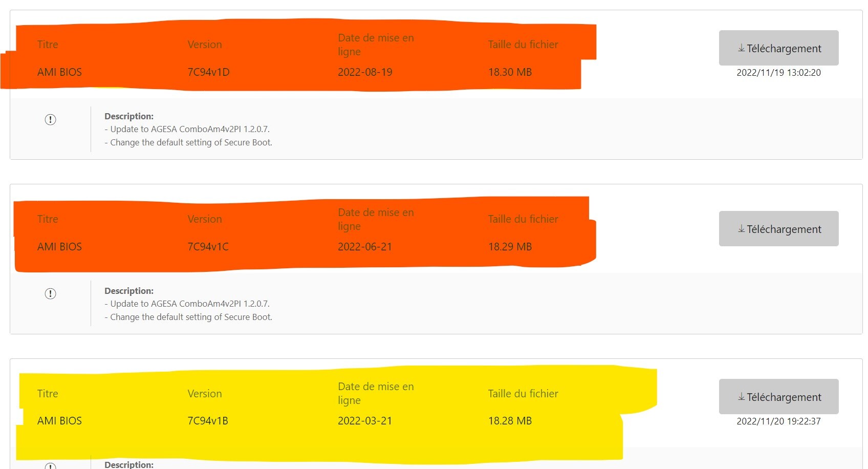
Task: Download BIOS version 7C94v1C
Action: coord(778,229)
